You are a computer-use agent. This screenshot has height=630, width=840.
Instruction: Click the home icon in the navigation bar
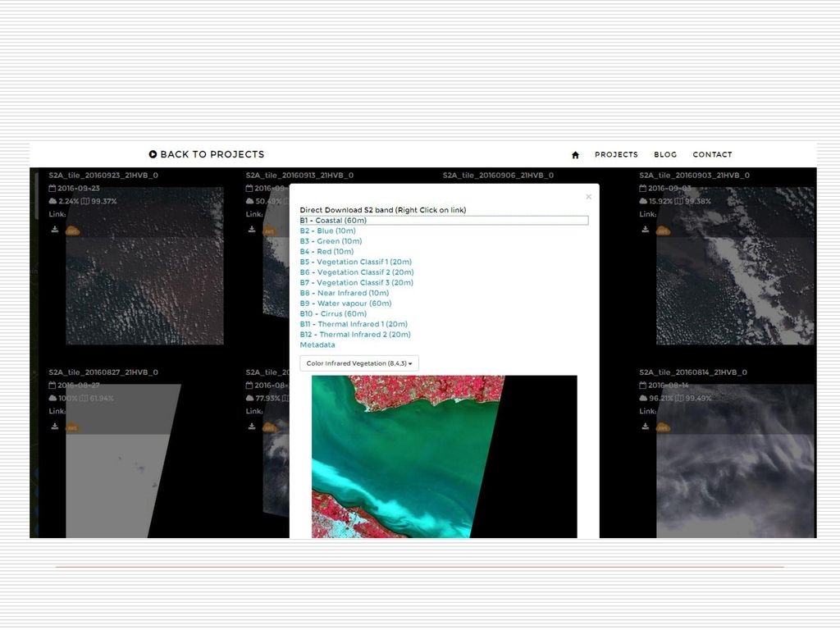(575, 155)
